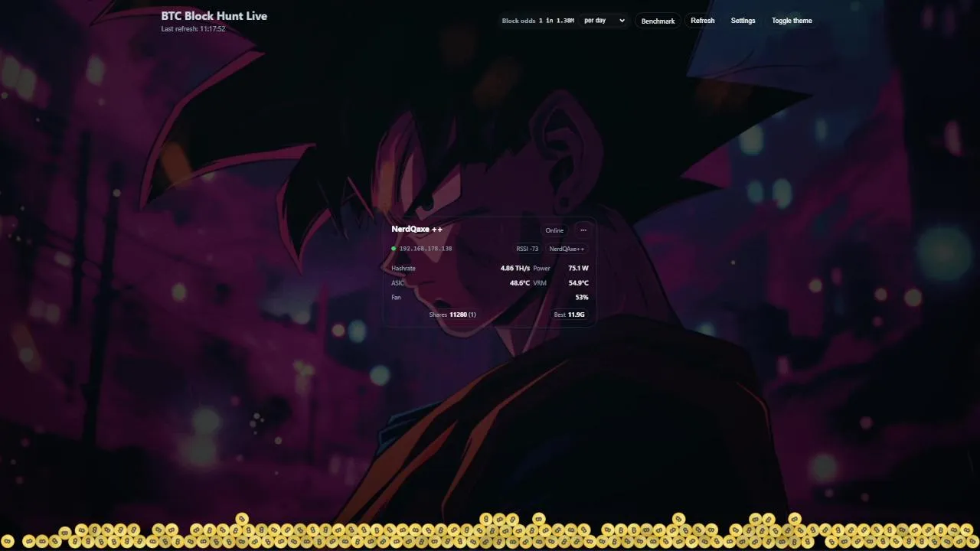Click the Hashrate label

[403, 269]
